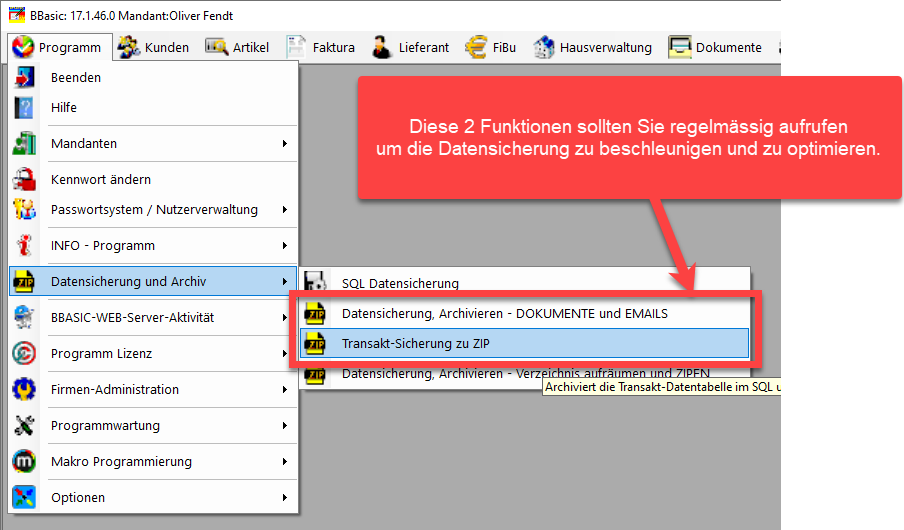Open the Artikel menu label
904x530 pixels.
click(251, 47)
